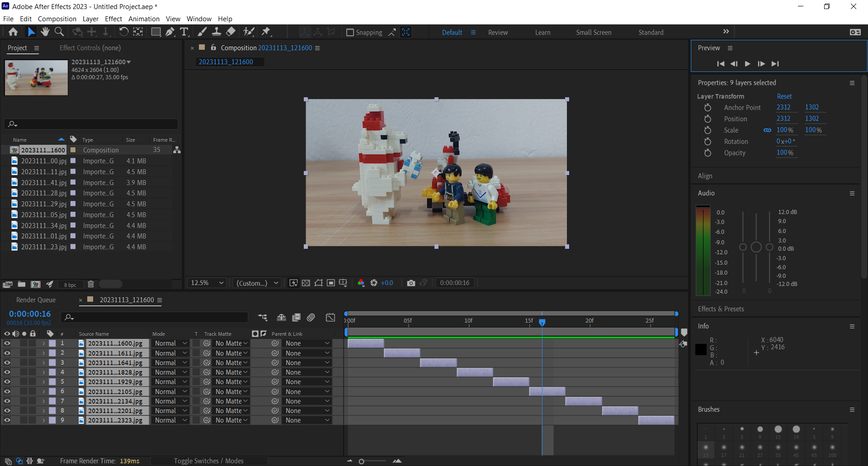Select the Home icon in toolbar

coord(13,32)
